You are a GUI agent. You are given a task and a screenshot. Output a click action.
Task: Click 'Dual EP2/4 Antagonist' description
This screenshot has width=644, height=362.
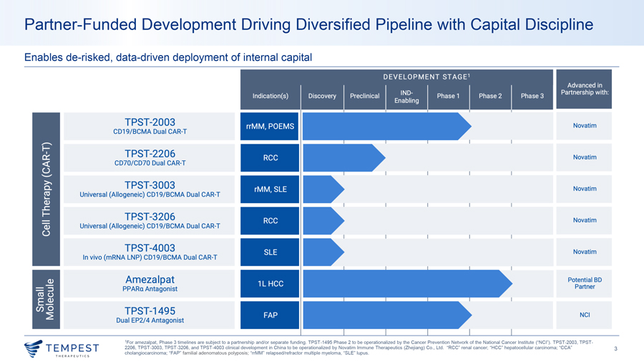(150, 321)
